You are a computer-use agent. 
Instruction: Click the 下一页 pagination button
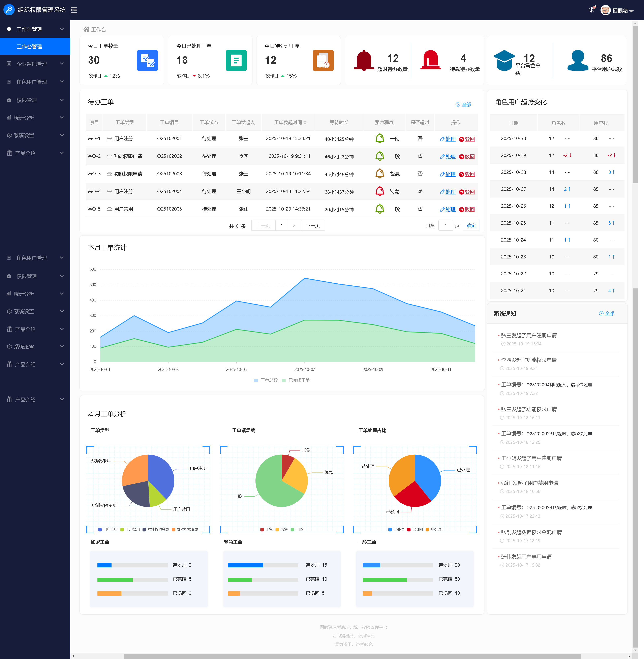(313, 225)
